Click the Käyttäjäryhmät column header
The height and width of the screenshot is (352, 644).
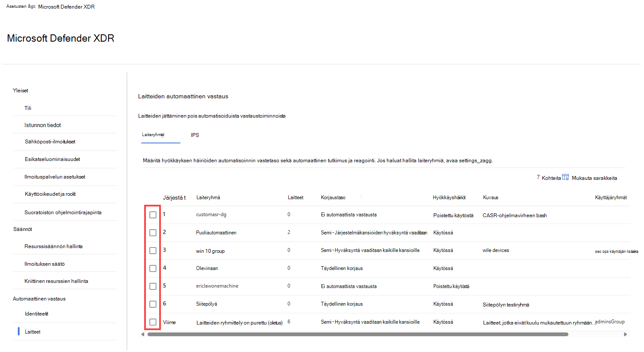click(x=611, y=197)
